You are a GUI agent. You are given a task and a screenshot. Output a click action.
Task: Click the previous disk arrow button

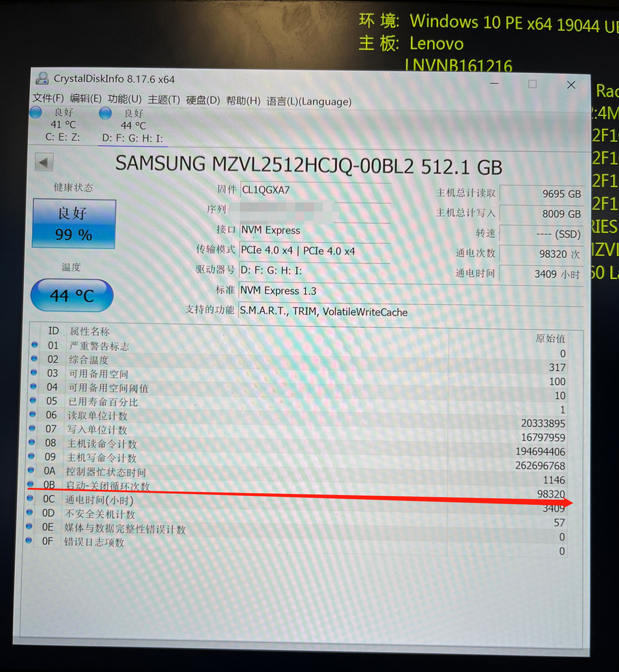point(44,162)
